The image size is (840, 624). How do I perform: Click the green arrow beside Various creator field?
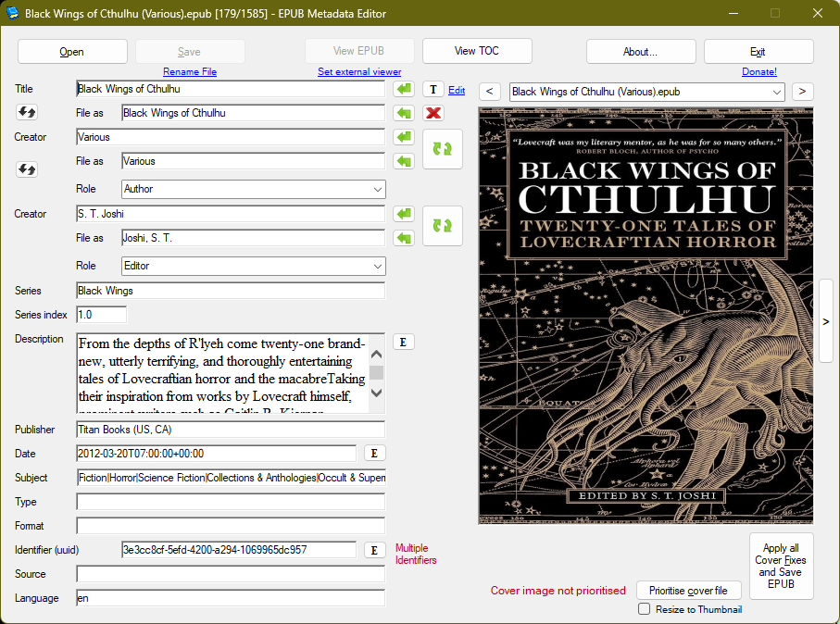(404, 137)
